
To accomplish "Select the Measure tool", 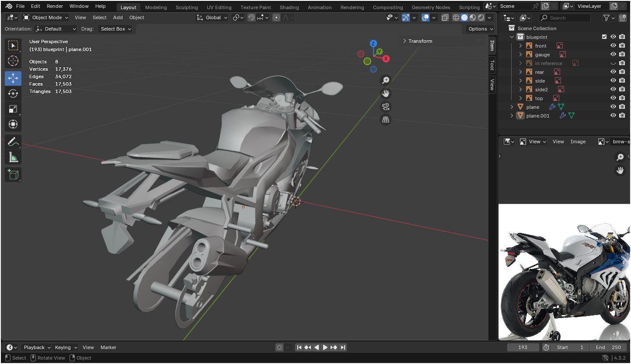I will pos(13,157).
